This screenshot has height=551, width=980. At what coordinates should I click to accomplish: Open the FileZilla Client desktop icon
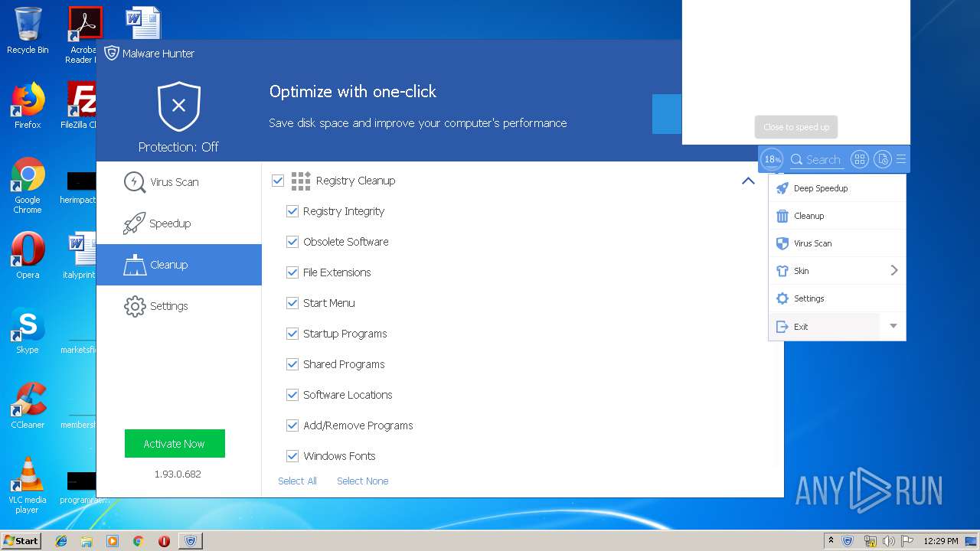(x=81, y=106)
